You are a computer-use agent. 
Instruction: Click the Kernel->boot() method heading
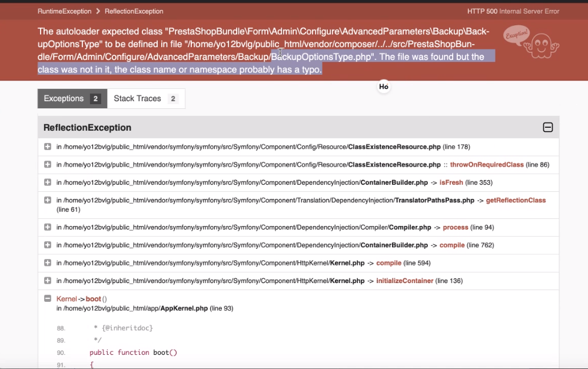point(81,299)
